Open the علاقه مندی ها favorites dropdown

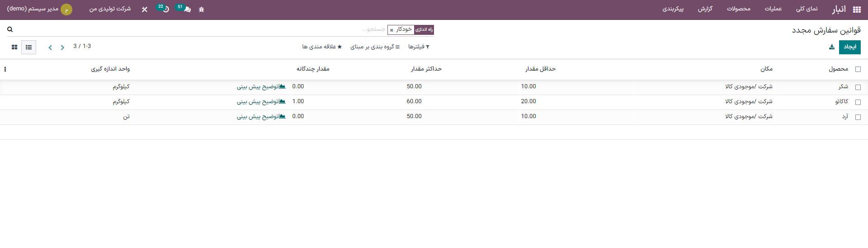click(x=322, y=47)
